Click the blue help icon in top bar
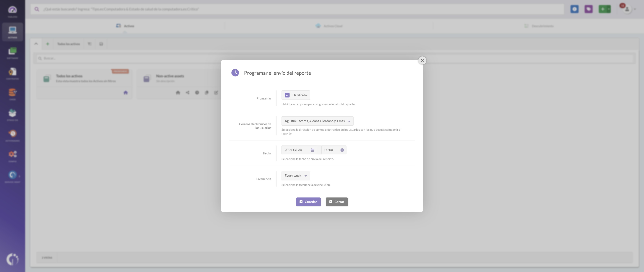 tap(574, 9)
